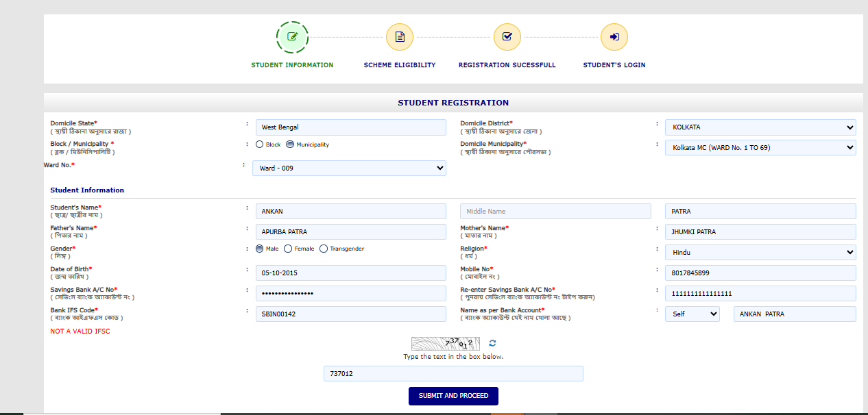Click the Scheme Eligibility document icon
Image resolution: width=868 pixels, height=415 pixels.
(x=400, y=37)
